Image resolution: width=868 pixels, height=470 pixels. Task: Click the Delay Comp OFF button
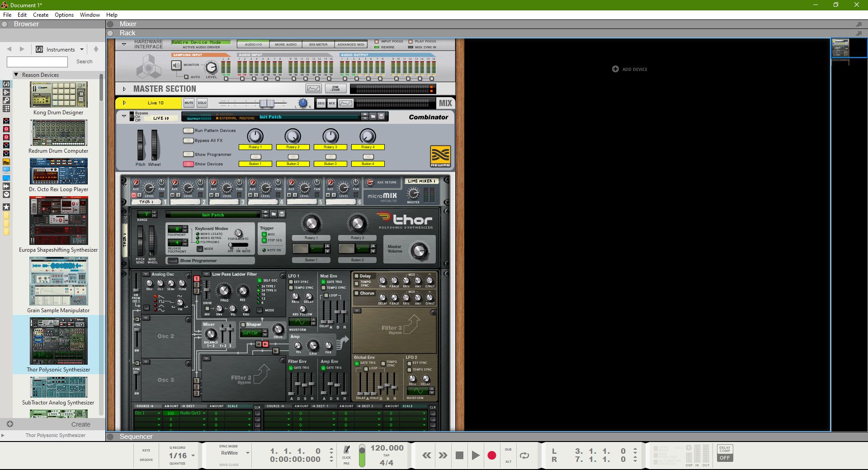point(725,458)
